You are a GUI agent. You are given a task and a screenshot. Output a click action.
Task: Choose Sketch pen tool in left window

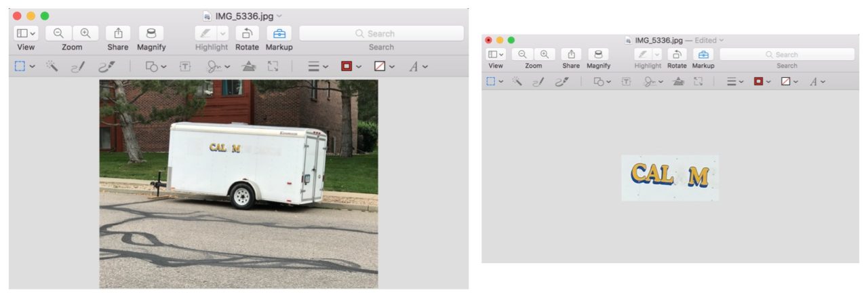[79, 66]
